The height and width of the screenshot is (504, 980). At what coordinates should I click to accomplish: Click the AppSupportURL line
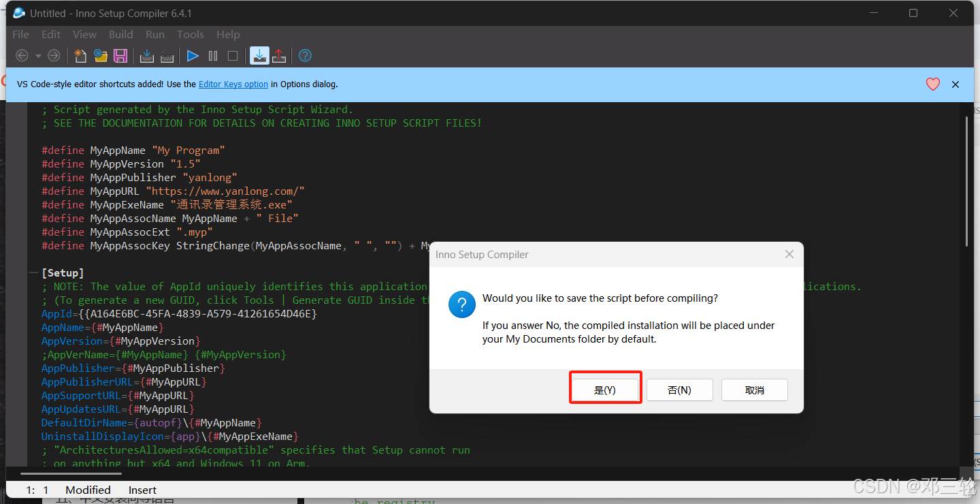click(118, 396)
